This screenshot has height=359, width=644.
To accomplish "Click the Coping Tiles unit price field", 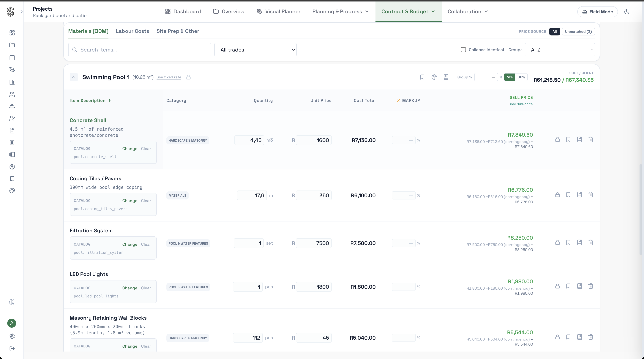I will [x=314, y=195].
